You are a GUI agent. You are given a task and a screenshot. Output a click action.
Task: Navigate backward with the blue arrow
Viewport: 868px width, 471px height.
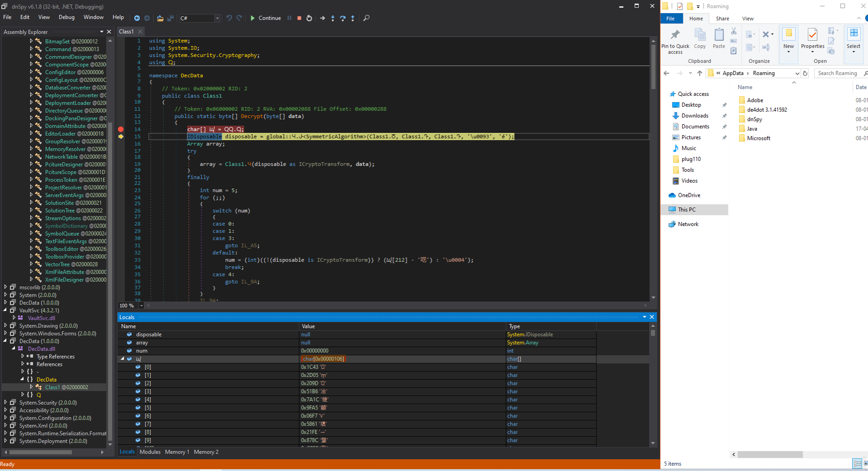[137, 18]
